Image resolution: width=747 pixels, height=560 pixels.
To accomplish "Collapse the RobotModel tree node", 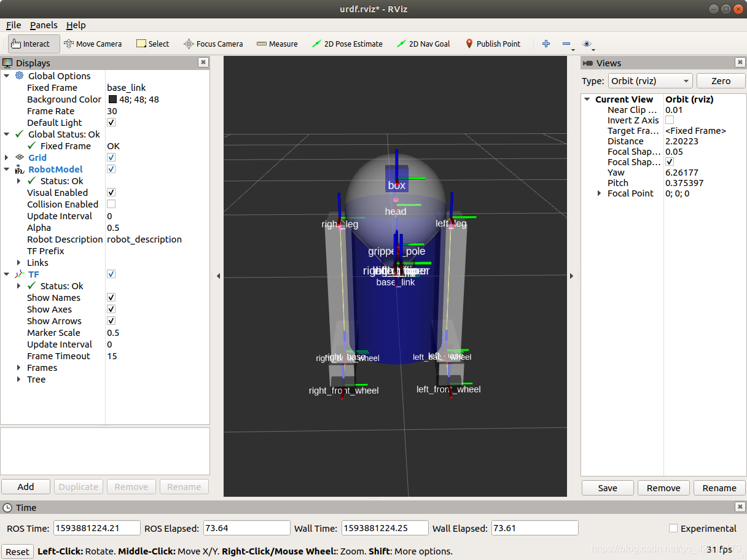I will coord(7,169).
